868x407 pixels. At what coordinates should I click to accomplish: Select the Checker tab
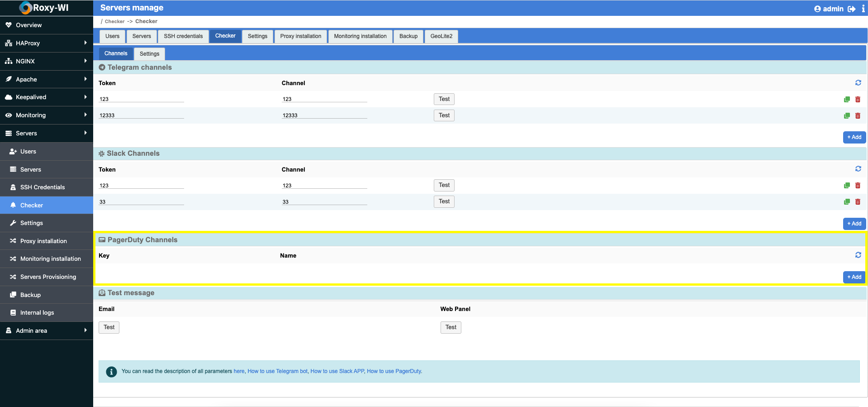[225, 36]
